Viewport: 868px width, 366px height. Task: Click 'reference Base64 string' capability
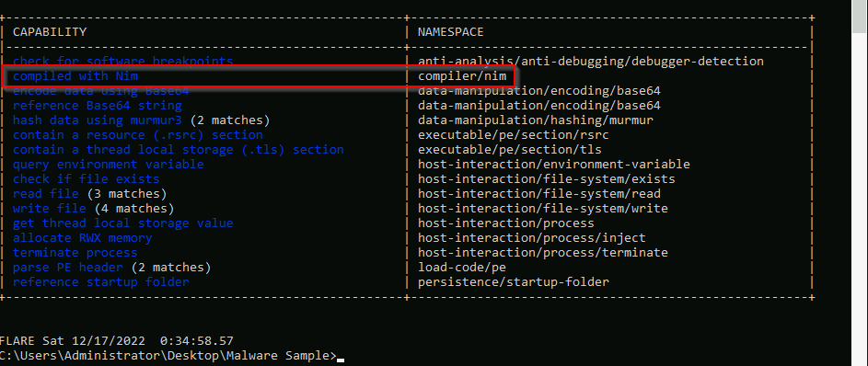coord(98,105)
